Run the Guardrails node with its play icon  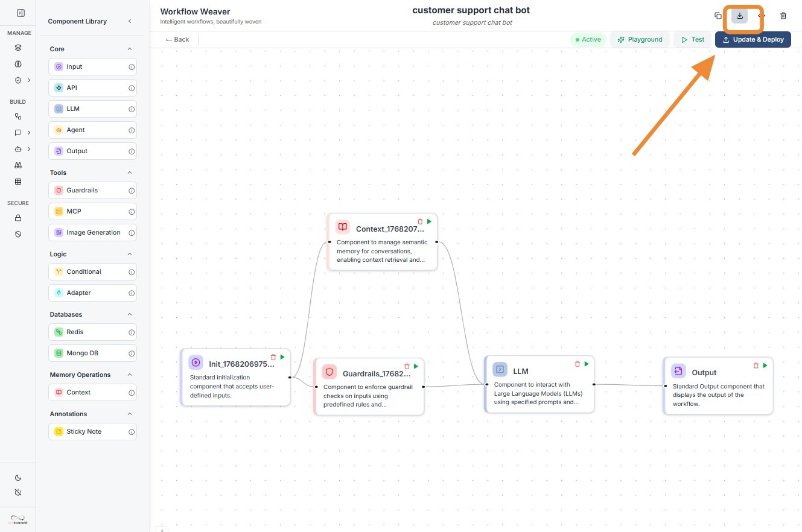(416, 366)
